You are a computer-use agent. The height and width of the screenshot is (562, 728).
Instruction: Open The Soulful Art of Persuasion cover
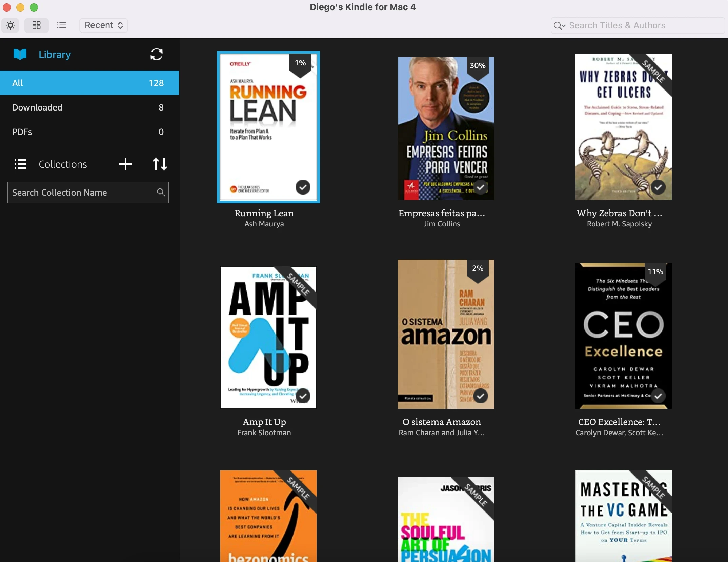[x=446, y=520]
